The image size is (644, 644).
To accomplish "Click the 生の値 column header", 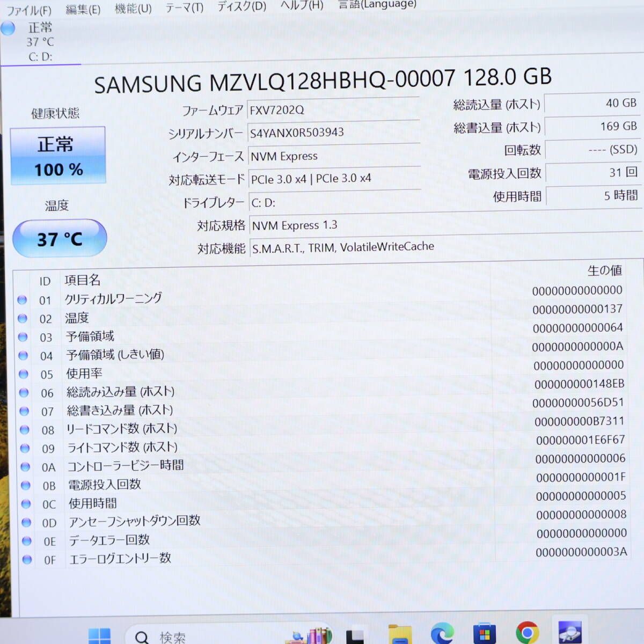I will coord(605,270).
